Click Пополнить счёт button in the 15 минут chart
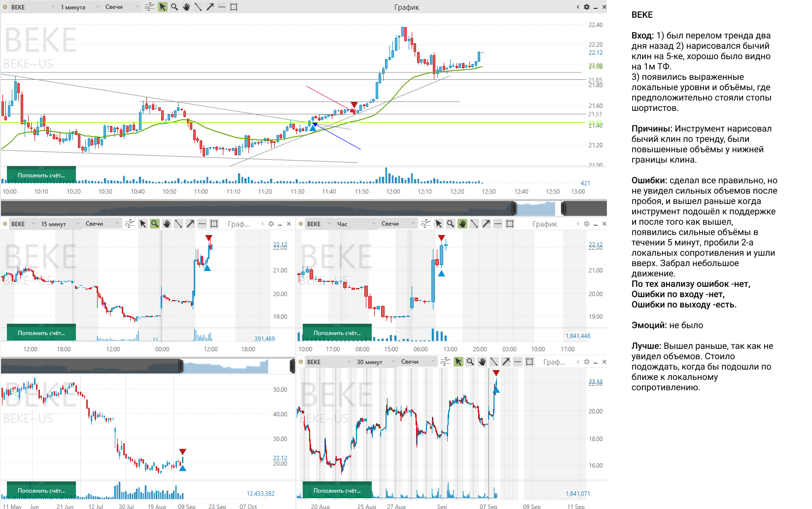 point(41,333)
